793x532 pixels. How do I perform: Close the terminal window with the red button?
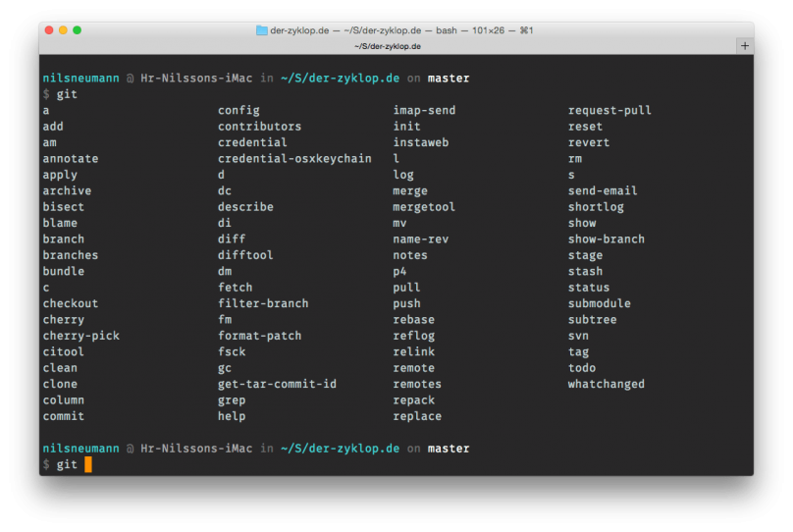(x=48, y=30)
